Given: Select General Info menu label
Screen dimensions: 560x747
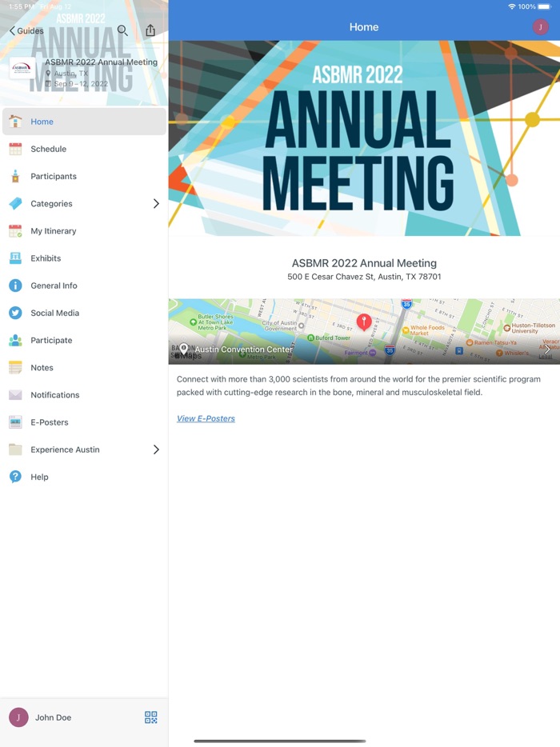Looking at the screenshot, I should click(54, 286).
